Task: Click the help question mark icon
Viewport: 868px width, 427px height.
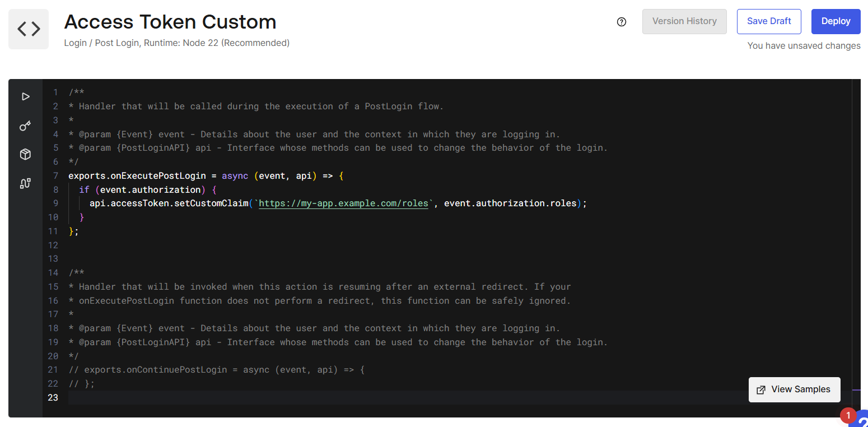Action: (621, 22)
